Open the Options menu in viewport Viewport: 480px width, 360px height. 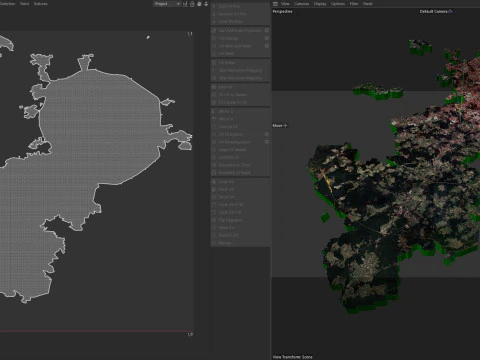tap(338, 4)
